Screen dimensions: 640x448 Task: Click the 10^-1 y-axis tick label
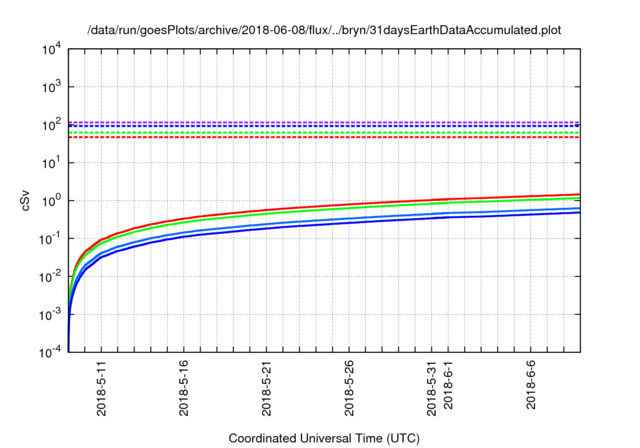(51, 239)
